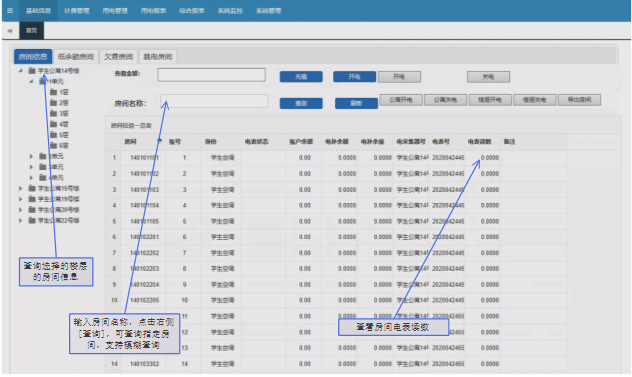The width and height of the screenshot is (632, 377).
Task: Select room cell 140103302 in row 14
Action: 144,364
